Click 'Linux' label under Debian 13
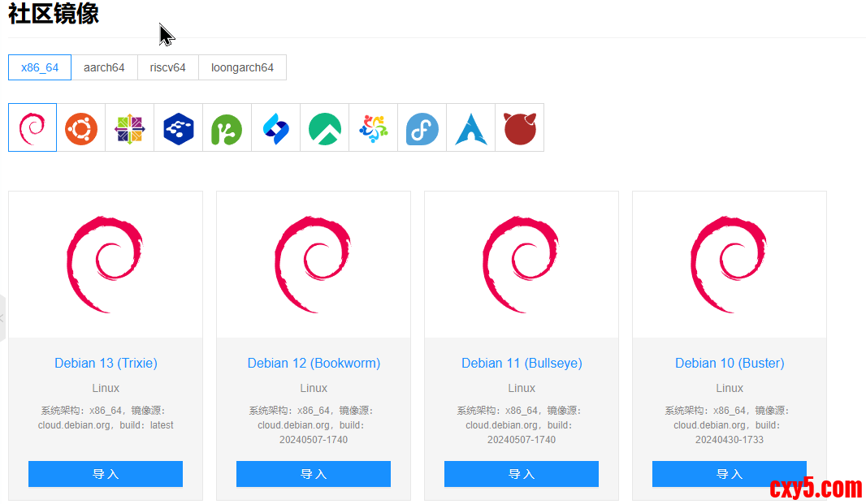This screenshot has width=866, height=504. [x=106, y=388]
